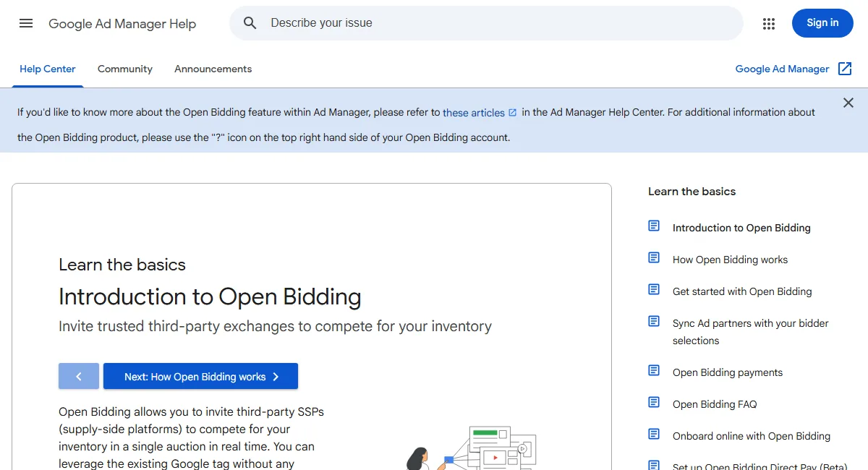The width and height of the screenshot is (868, 470).
Task: Dismiss the Open Bidding notice banner
Action: 848,103
